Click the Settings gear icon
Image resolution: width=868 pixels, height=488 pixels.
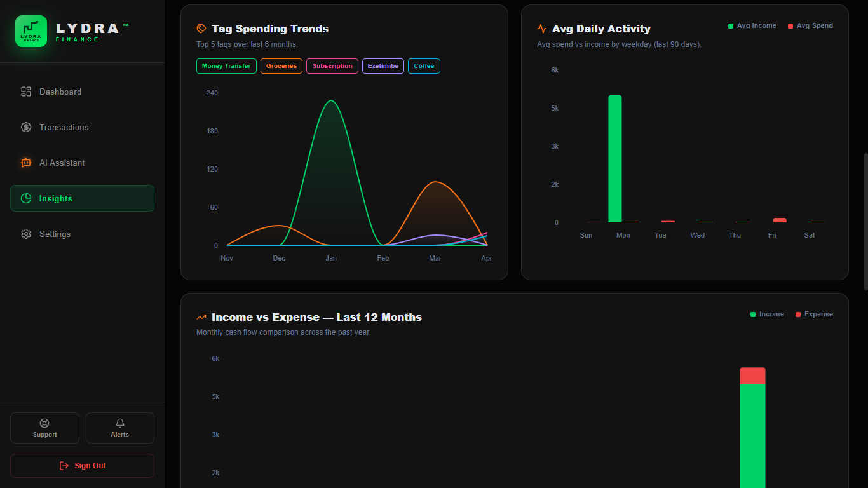(x=26, y=234)
